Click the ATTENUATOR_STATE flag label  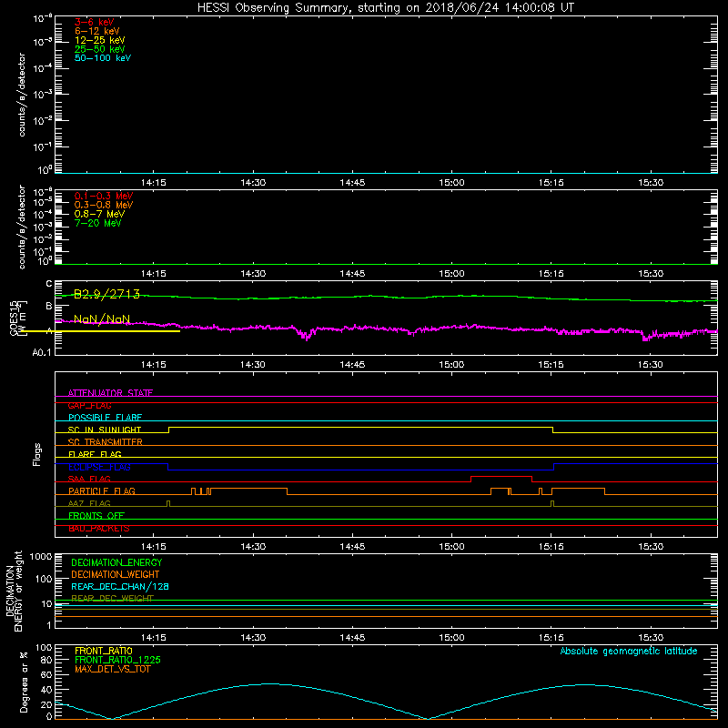click(x=110, y=393)
